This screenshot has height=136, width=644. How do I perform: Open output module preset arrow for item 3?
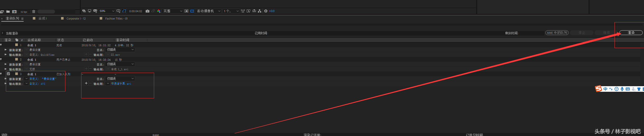tap(26, 83)
